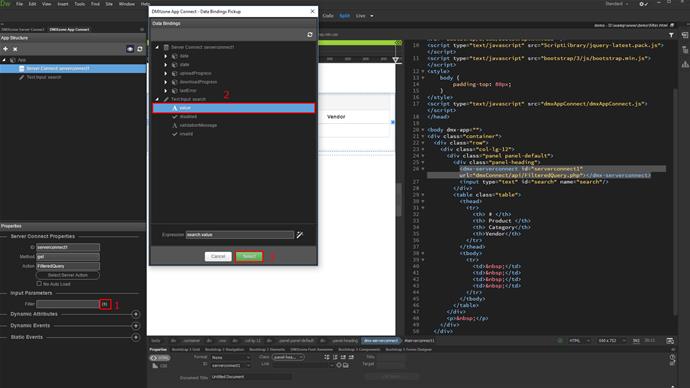Switch to DMXzone Server Connect tab
Viewport: 690px width, 388px height.
point(22,29)
